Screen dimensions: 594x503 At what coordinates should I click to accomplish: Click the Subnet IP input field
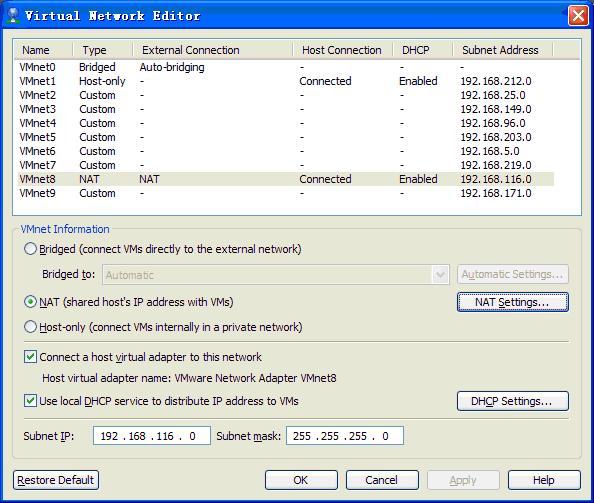[x=152, y=436]
